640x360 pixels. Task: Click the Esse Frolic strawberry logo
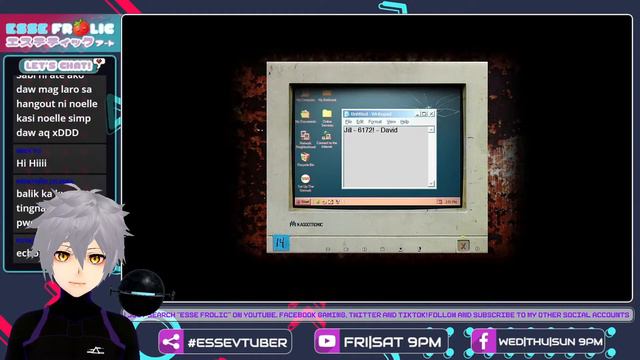point(60,34)
